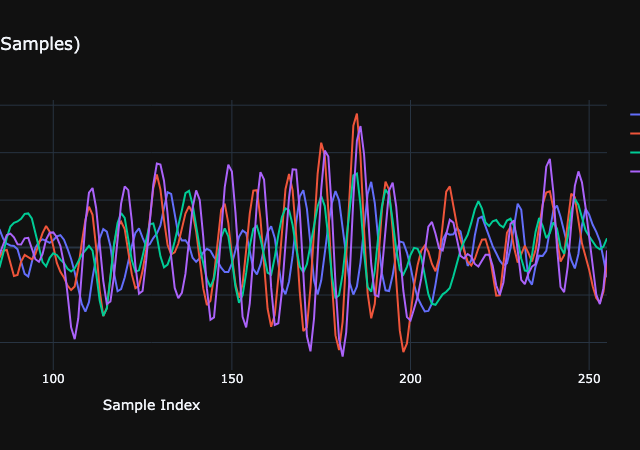Click the purple peak near sample 239
The width and height of the screenshot is (640, 450).
(549, 160)
